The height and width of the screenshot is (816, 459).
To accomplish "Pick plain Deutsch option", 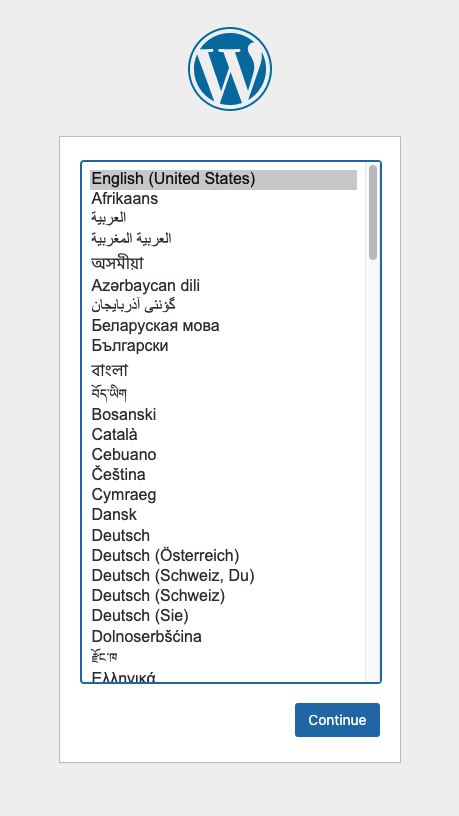I will [x=223, y=536].
